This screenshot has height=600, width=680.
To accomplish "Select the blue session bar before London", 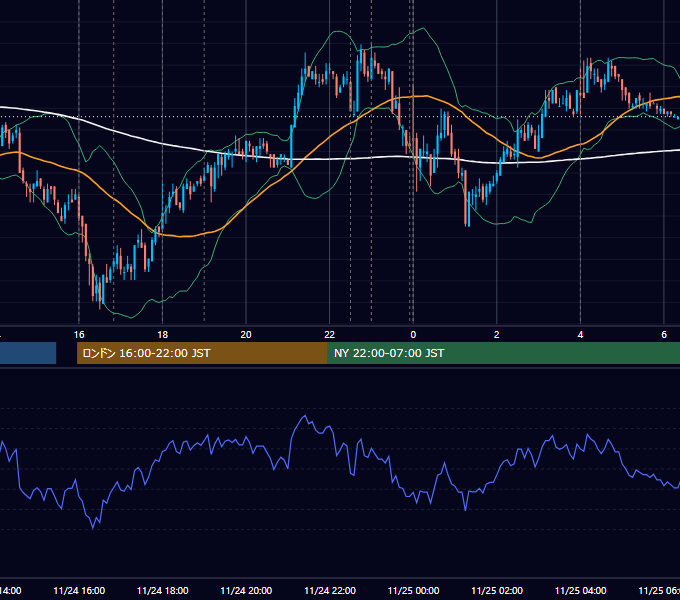I will click(x=28, y=353).
